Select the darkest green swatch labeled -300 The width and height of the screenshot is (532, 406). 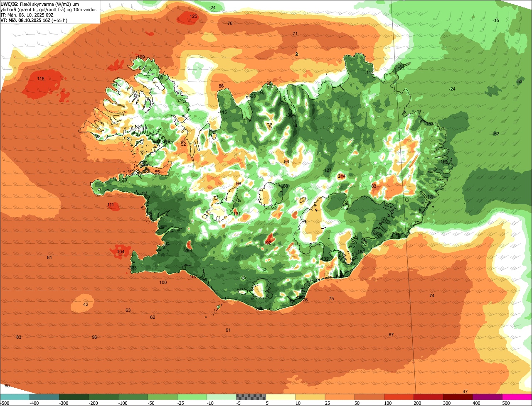(74, 397)
